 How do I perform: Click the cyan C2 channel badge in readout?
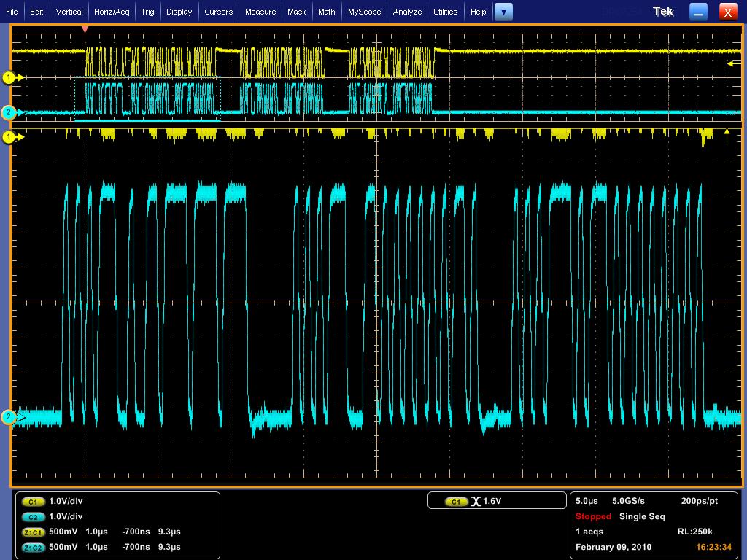click(x=34, y=516)
